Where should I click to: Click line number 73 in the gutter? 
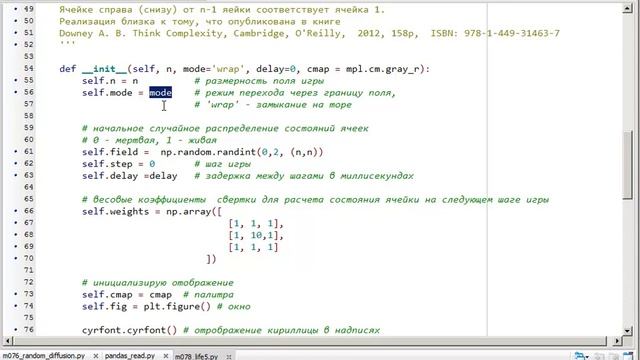tap(29, 294)
